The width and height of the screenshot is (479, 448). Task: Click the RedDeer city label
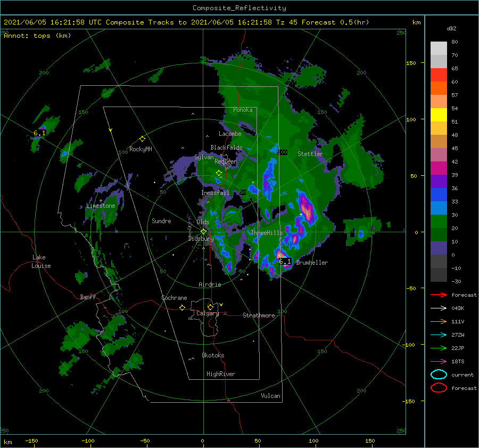click(226, 161)
